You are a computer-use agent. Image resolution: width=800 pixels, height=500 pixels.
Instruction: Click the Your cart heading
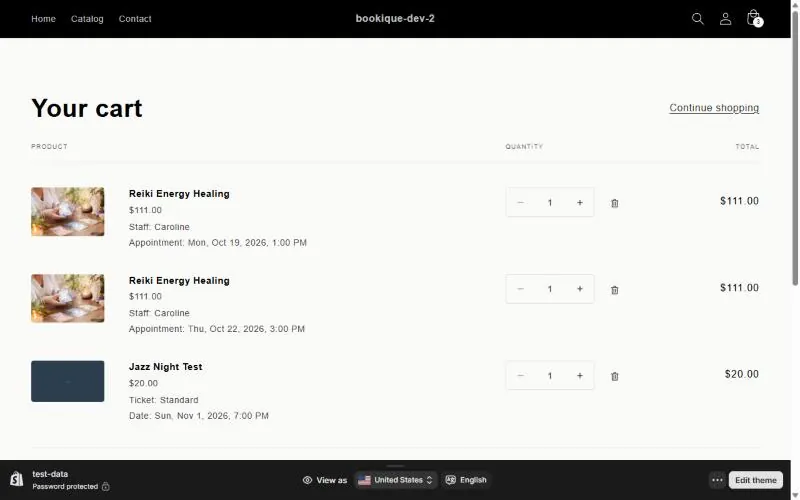point(87,108)
